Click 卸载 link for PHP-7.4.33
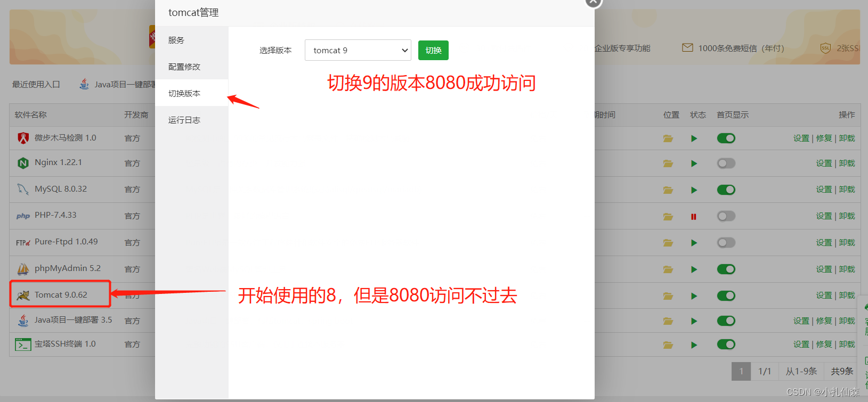This screenshot has height=402, width=868. [x=847, y=216]
